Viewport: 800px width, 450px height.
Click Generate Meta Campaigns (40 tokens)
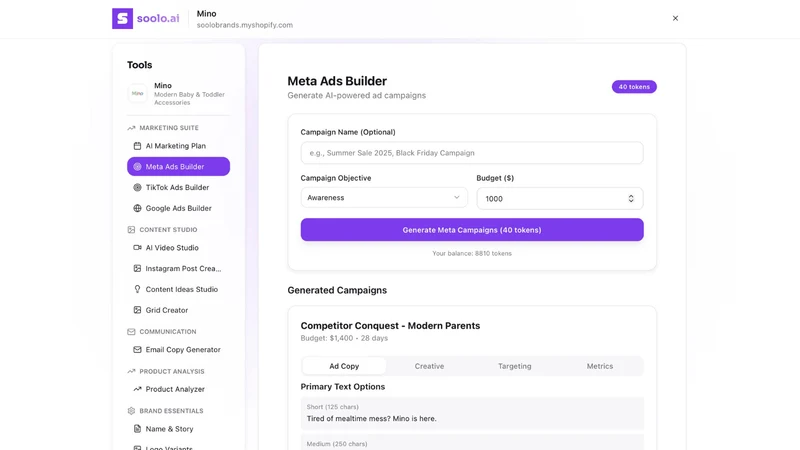click(x=472, y=230)
